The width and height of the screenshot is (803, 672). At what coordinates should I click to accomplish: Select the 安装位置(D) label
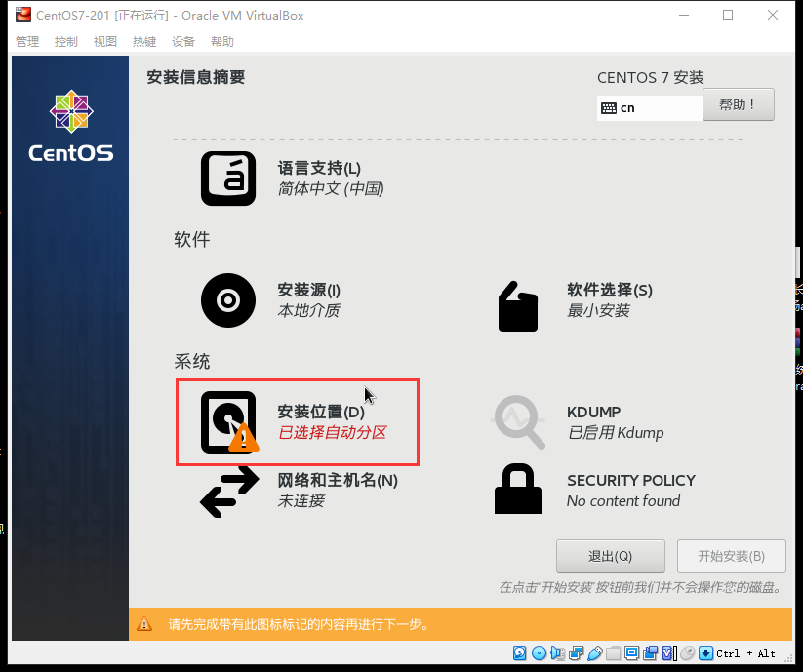click(x=321, y=412)
